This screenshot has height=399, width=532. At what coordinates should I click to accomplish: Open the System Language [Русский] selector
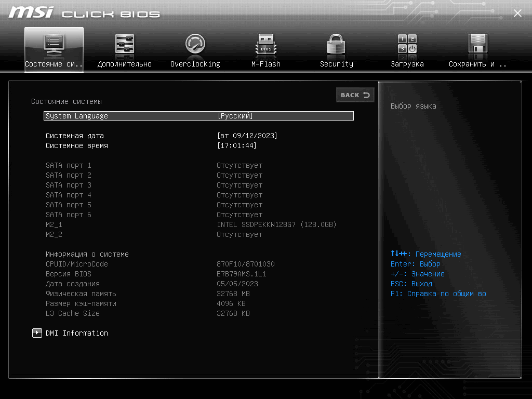pyautogui.click(x=198, y=116)
